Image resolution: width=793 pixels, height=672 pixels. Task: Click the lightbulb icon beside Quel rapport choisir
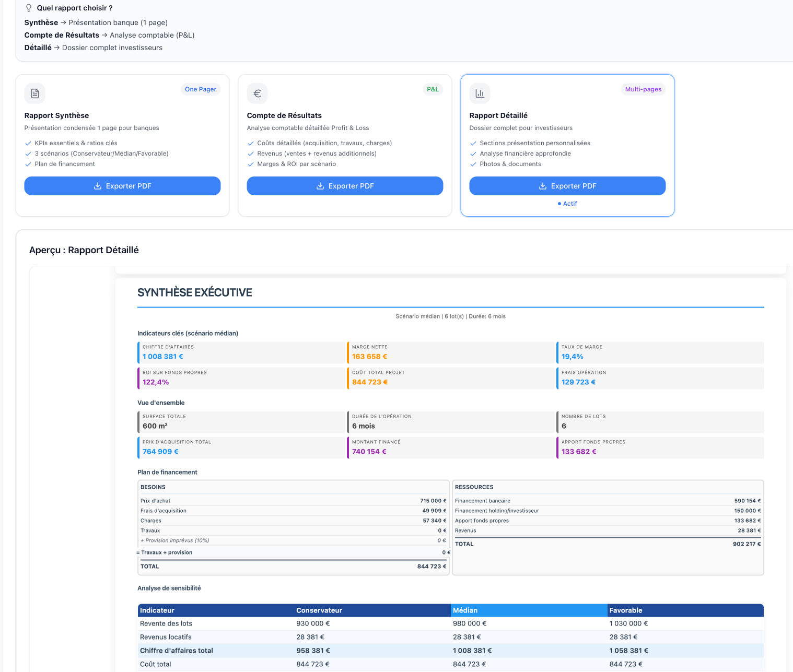click(29, 8)
